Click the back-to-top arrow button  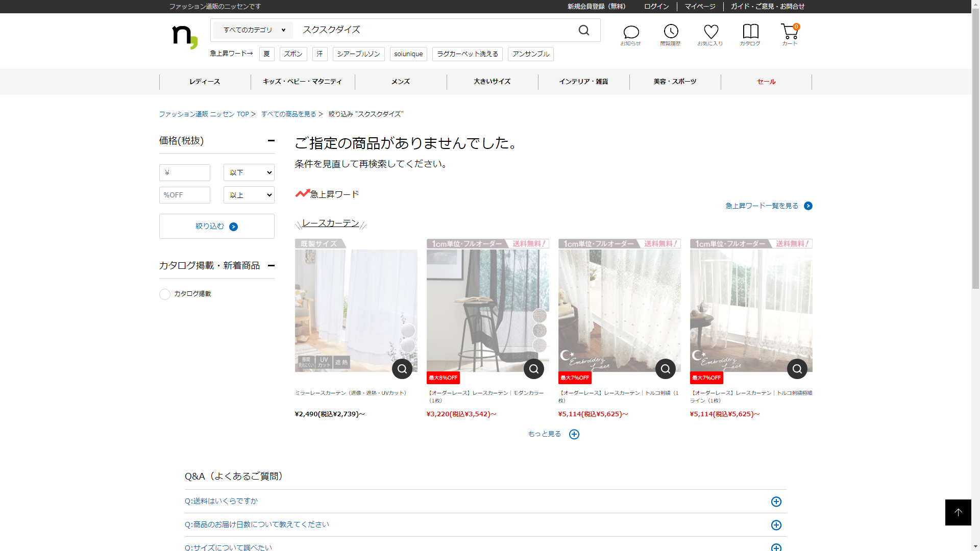pos(958,512)
